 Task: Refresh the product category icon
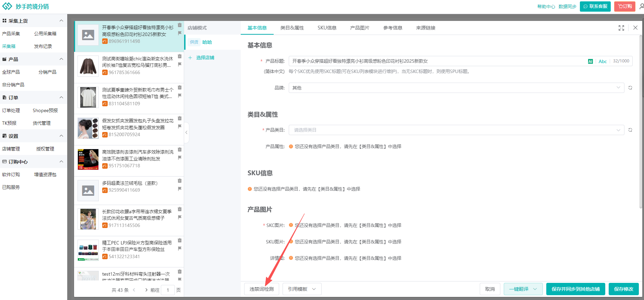630,130
